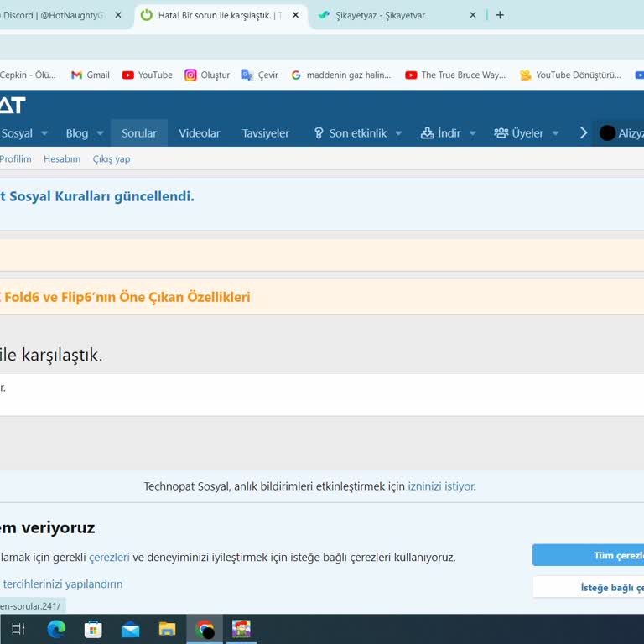Image resolution: width=644 pixels, height=644 pixels.
Task: Click the Technopat site logo
Action: coord(13,105)
